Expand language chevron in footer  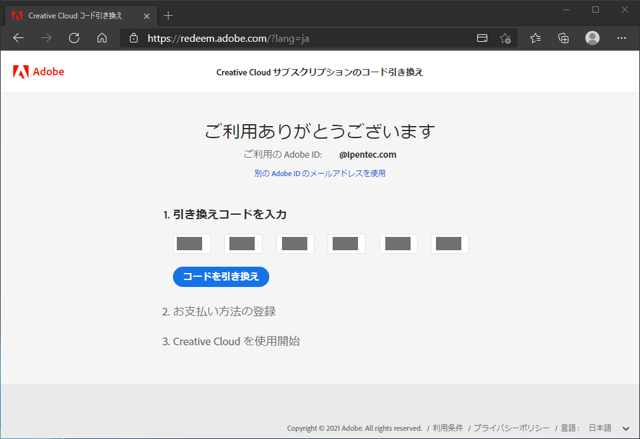626,428
